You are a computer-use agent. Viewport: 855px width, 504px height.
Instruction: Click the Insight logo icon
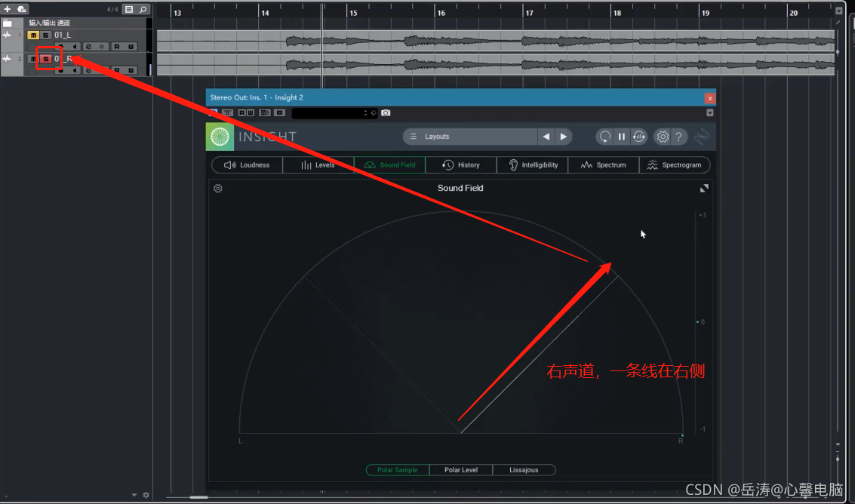point(220,137)
